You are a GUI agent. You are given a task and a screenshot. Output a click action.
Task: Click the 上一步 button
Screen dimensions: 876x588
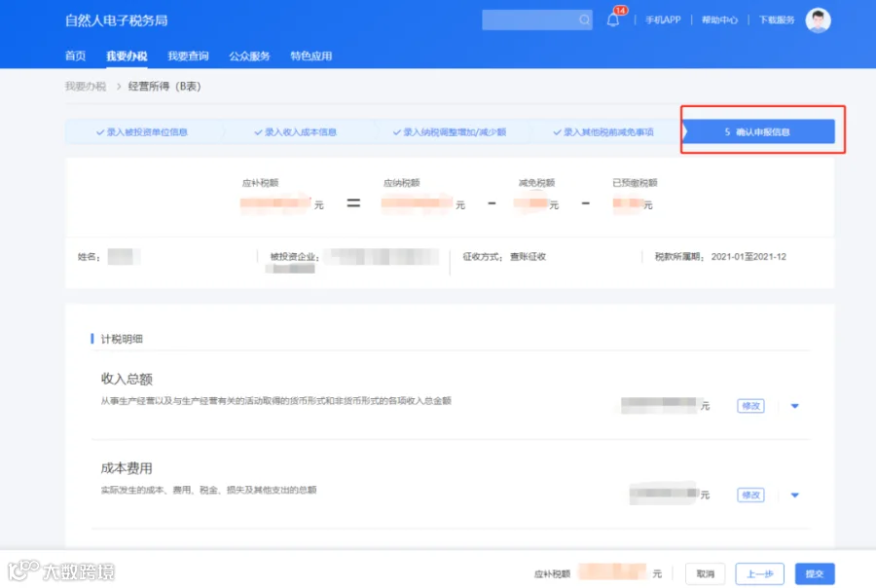pos(760,573)
